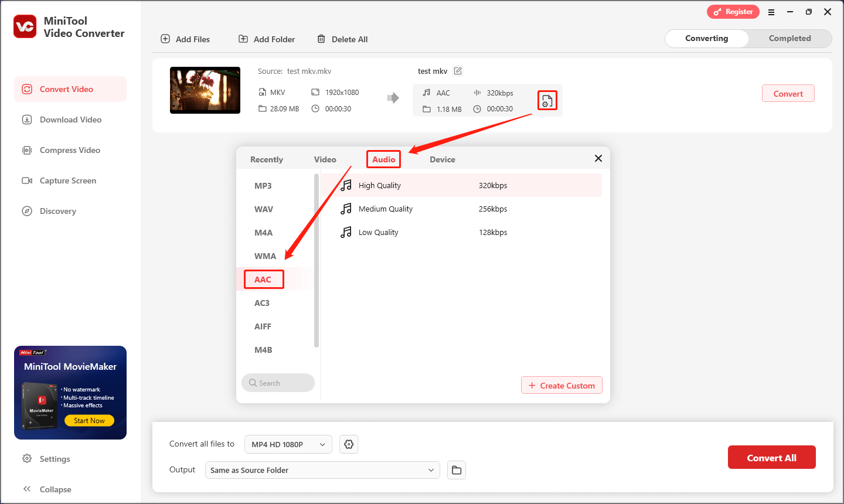Click the Delete All trash icon
Viewport: 844px width, 504px height.
321,39
